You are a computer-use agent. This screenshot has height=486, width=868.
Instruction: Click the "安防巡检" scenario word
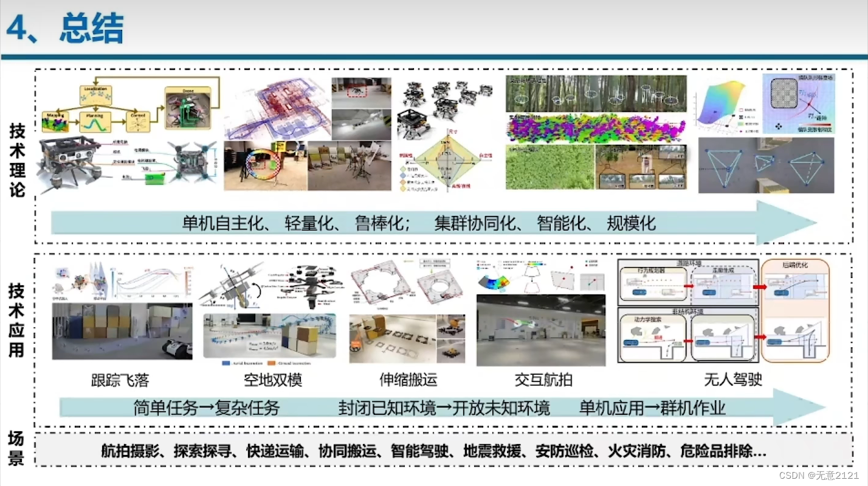click(x=564, y=452)
